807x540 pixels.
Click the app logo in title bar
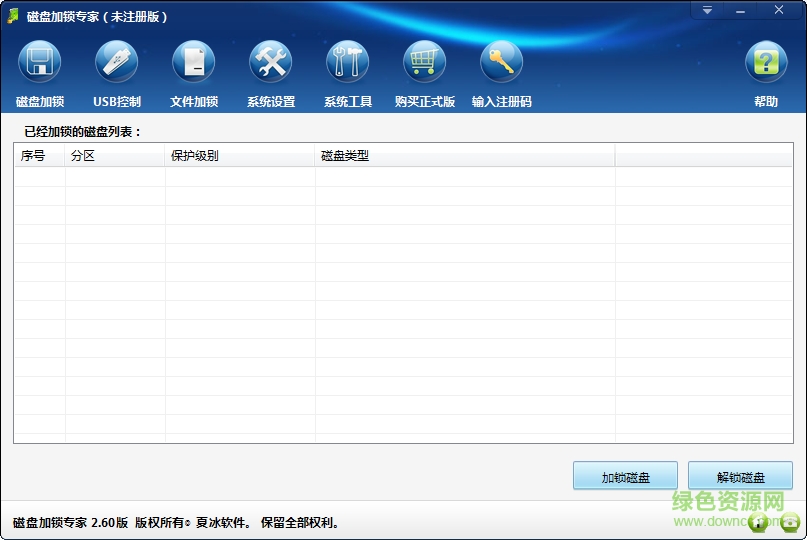(13, 16)
